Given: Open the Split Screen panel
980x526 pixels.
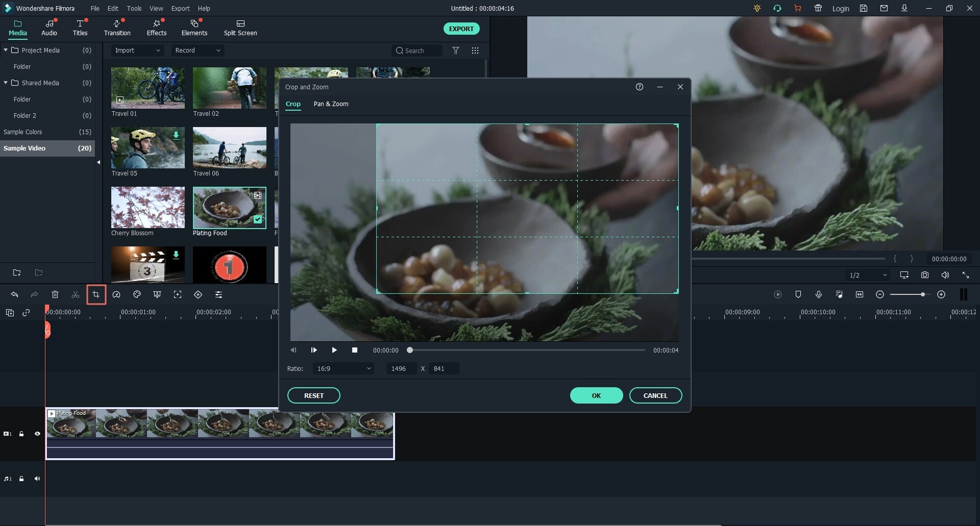Looking at the screenshot, I should click(x=240, y=28).
